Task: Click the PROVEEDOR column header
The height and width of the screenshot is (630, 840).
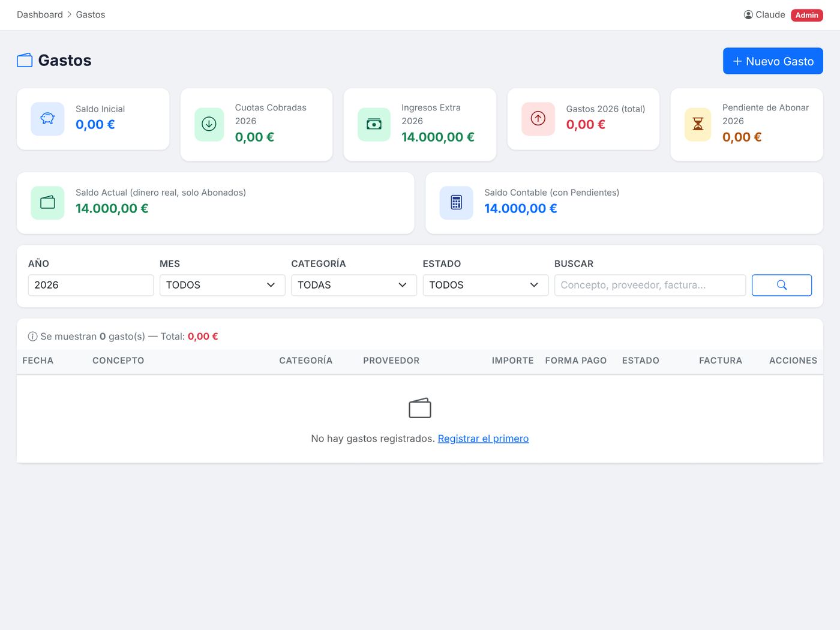Action: click(391, 361)
